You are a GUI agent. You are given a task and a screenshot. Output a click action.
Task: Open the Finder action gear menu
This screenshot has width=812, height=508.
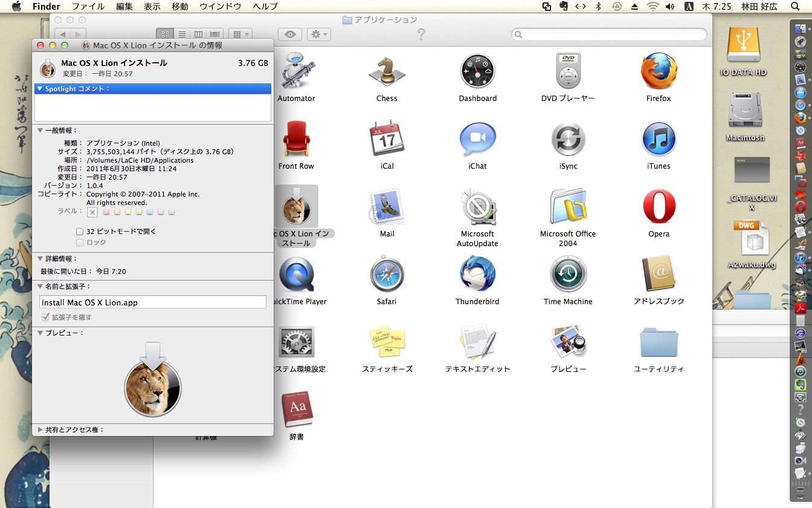pos(318,34)
